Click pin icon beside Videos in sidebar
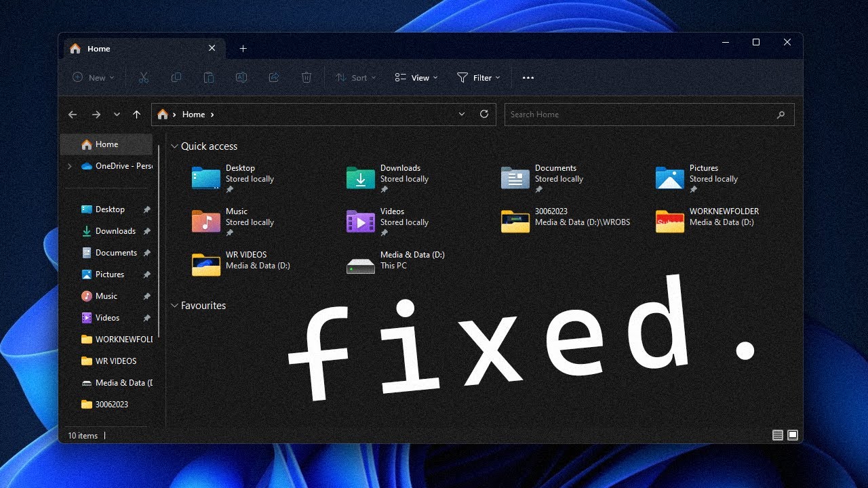 tap(146, 319)
